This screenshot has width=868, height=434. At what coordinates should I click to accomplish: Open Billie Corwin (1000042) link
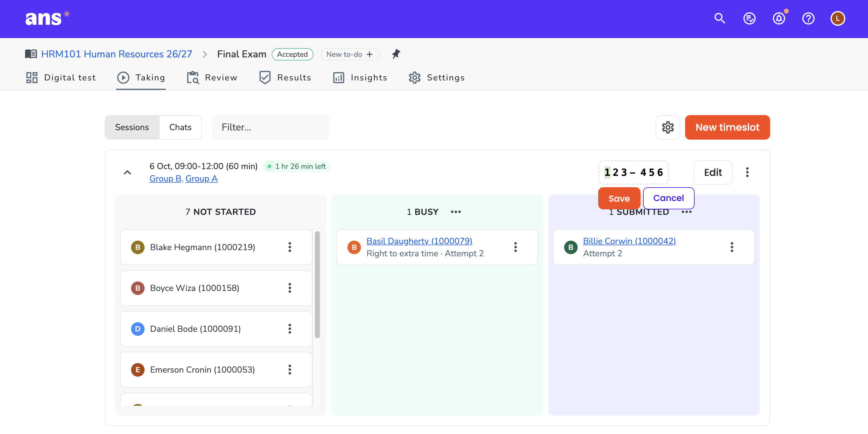(x=629, y=241)
